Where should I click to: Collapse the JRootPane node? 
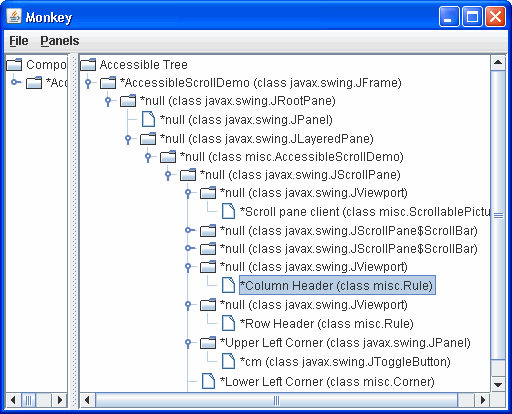click(x=108, y=101)
